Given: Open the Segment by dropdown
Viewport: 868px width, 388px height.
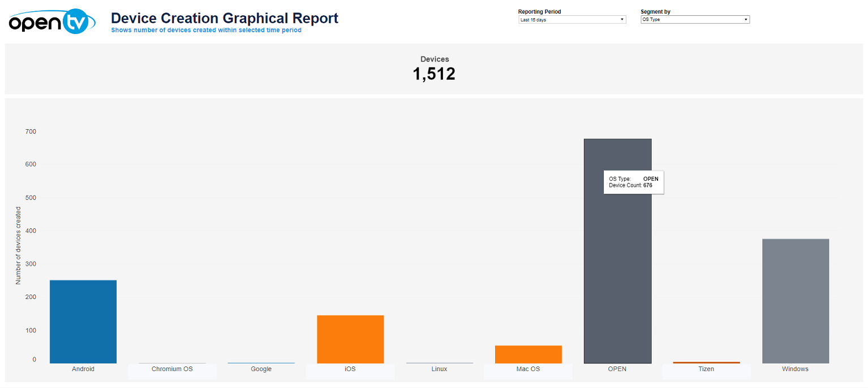Looking at the screenshot, I should coord(694,20).
